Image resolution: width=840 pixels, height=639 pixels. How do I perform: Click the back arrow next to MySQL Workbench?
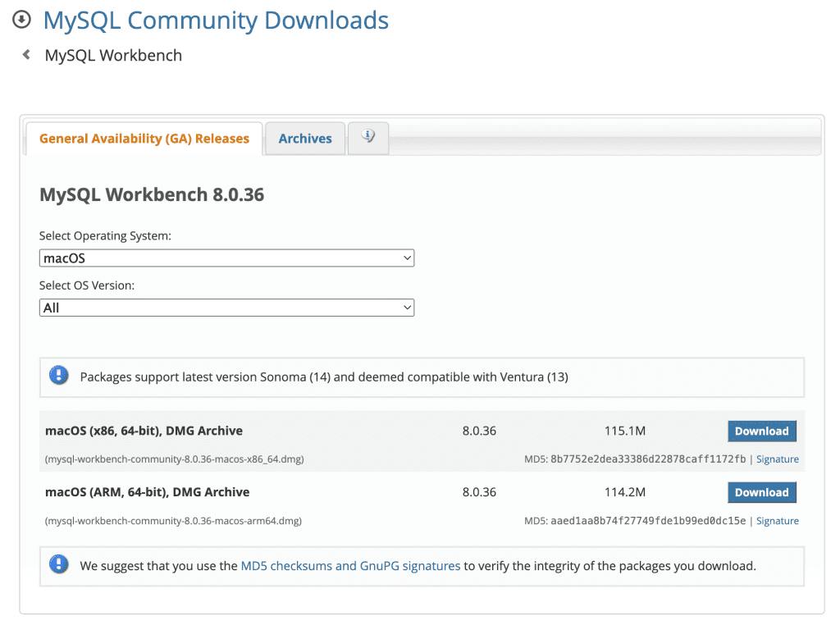pos(26,55)
